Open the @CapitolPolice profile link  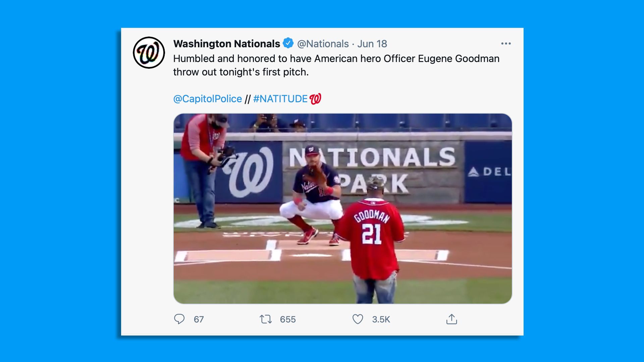click(207, 99)
